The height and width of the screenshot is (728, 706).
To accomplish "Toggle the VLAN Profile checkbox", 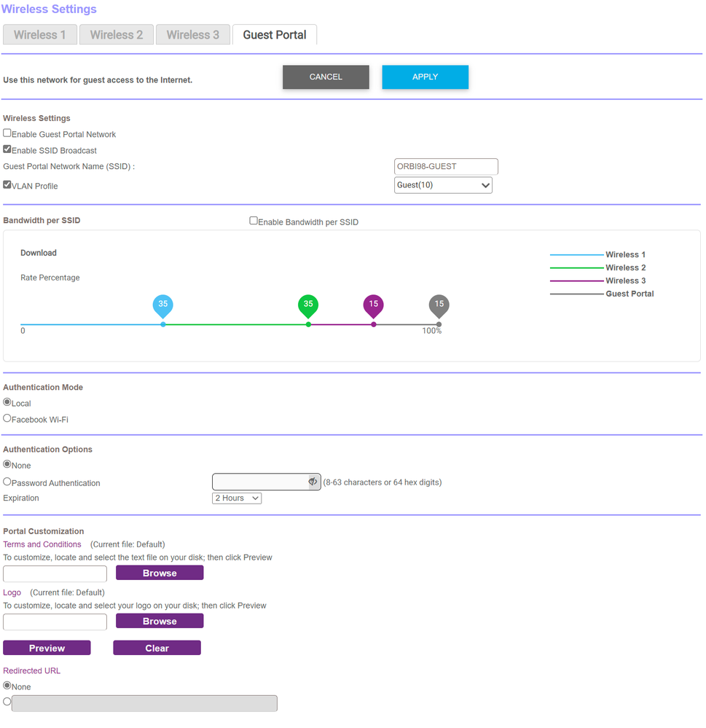I will [x=7, y=185].
